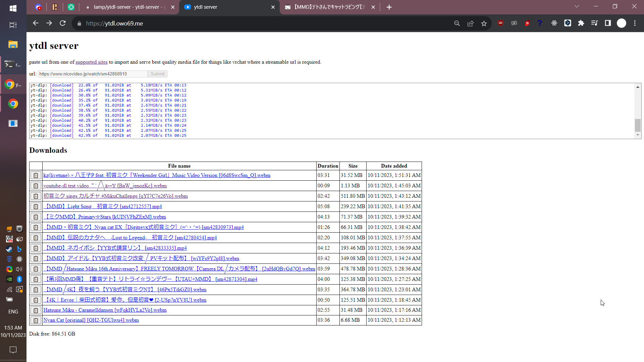Toggle the browser side panel
The height and width of the screenshot is (362, 644).
[608, 23]
